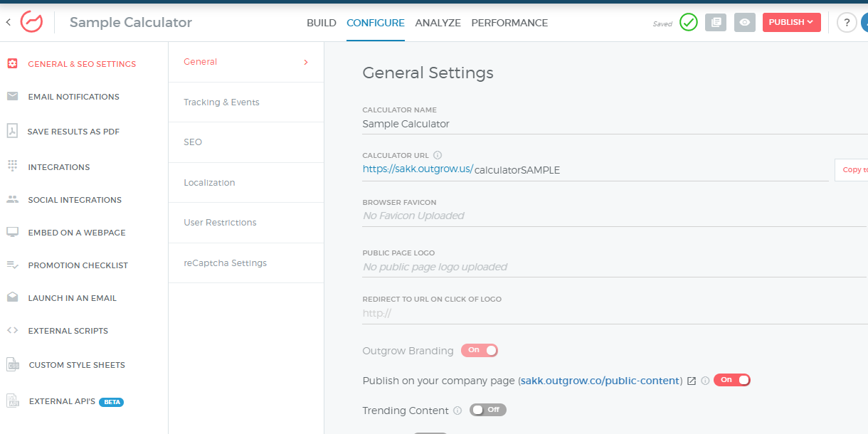Image resolution: width=868 pixels, height=434 pixels.
Task: Click the External Scripts code brackets icon
Action: coord(12,330)
